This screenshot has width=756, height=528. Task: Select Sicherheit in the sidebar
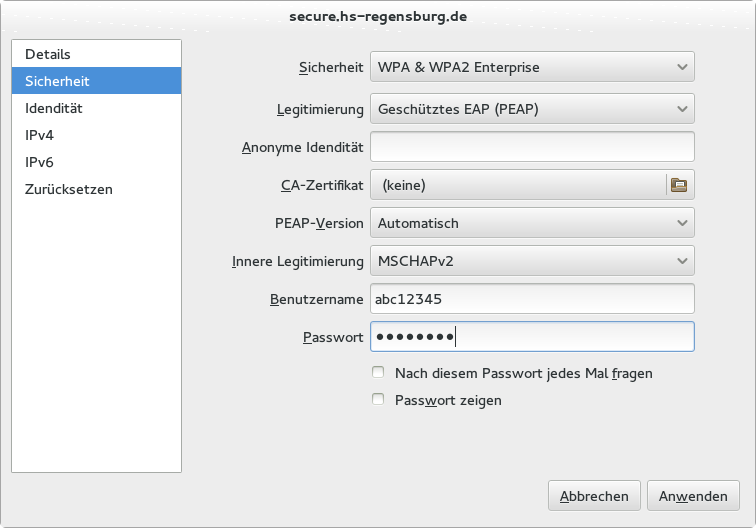[x=58, y=81]
